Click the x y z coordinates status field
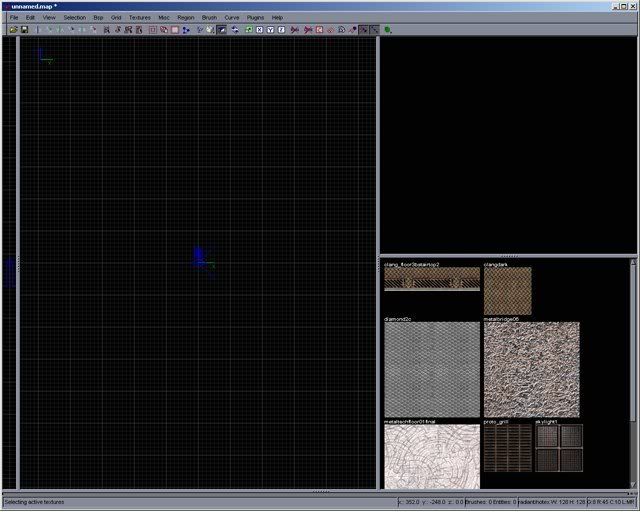This screenshot has height=512, width=640. click(431, 502)
